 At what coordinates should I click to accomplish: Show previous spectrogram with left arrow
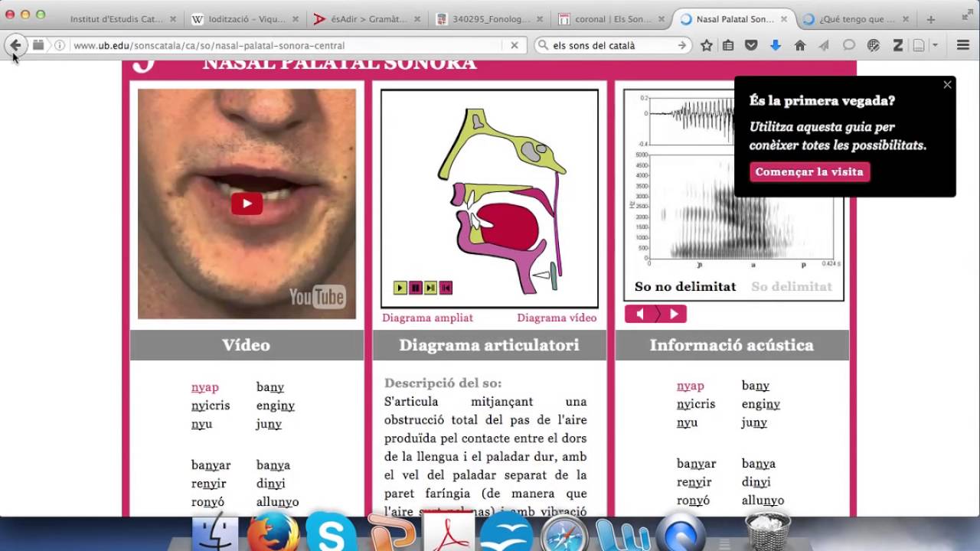640,314
